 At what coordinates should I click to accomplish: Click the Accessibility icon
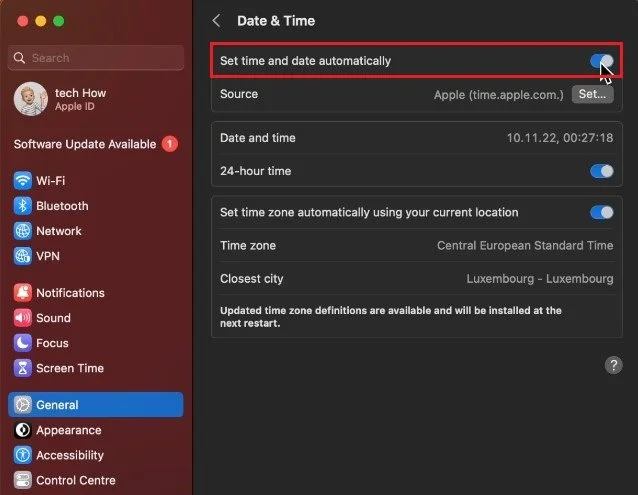23,455
